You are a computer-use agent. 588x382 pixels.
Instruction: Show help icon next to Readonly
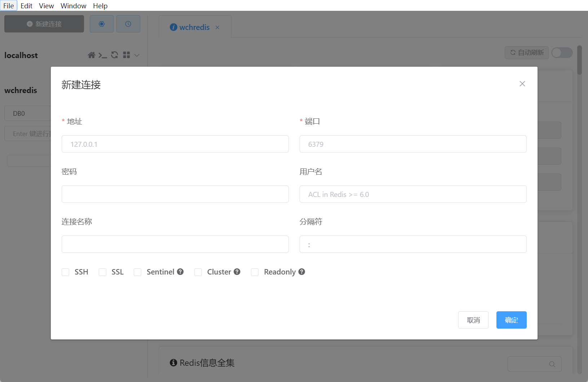tap(302, 272)
